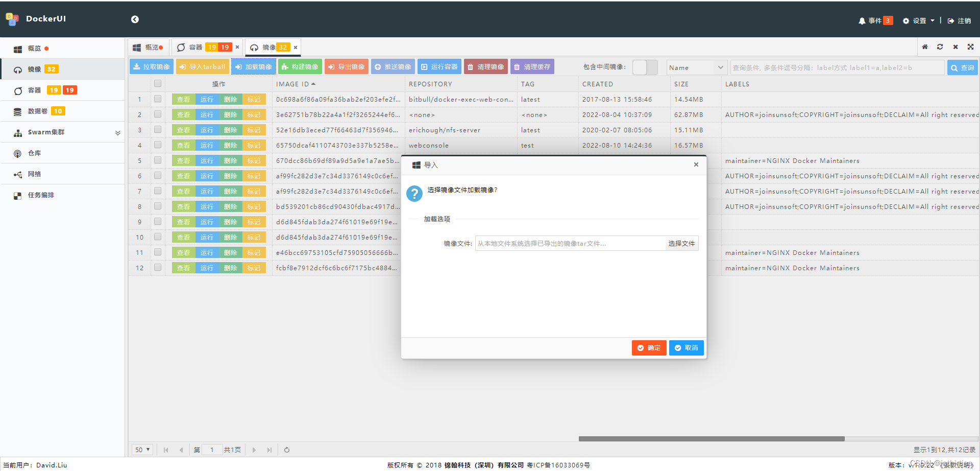Close the 导入 dialog with X
This screenshot has height=471, width=980.
click(696, 164)
